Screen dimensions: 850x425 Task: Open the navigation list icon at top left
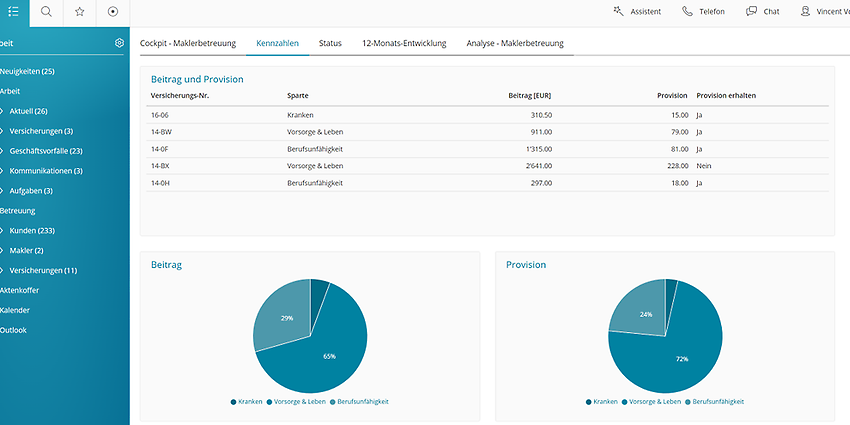(14, 12)
